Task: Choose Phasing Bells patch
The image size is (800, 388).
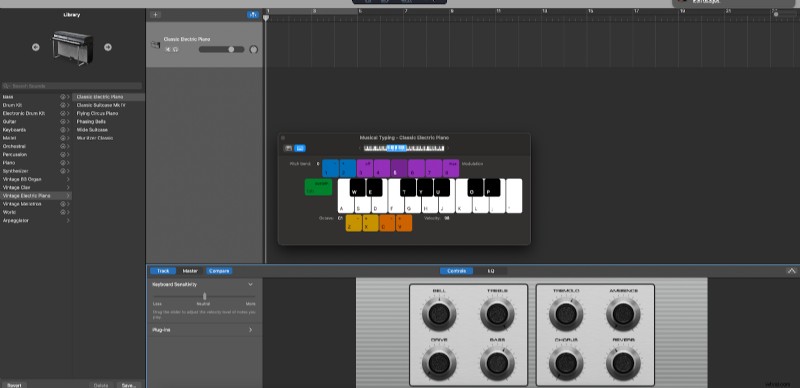Action: coord(91,122)
